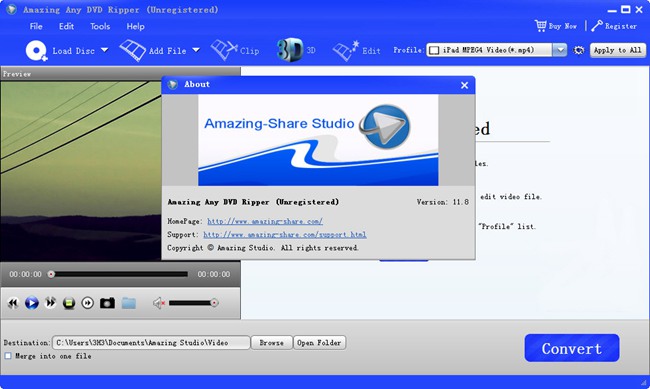Toggle mute with the speaker icon
Screen dimensions: 650x389
click(159, 303)
